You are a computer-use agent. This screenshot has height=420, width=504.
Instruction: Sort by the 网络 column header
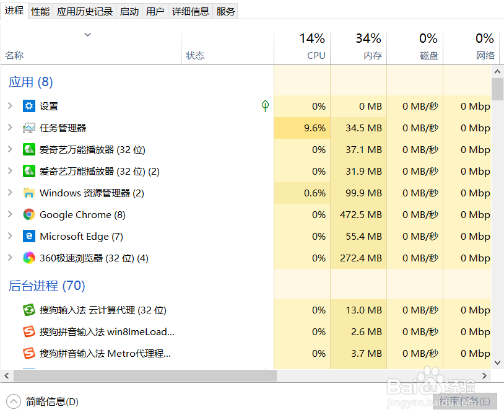471,48
